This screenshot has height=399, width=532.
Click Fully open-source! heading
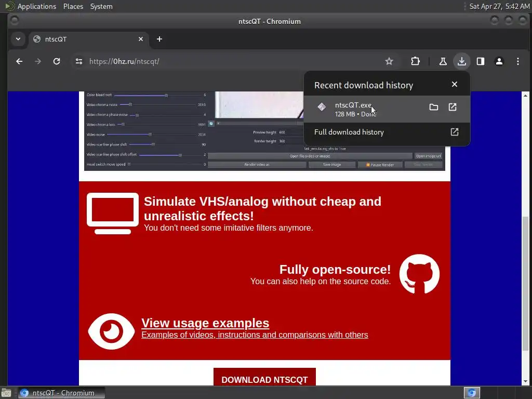coord(335,270)
